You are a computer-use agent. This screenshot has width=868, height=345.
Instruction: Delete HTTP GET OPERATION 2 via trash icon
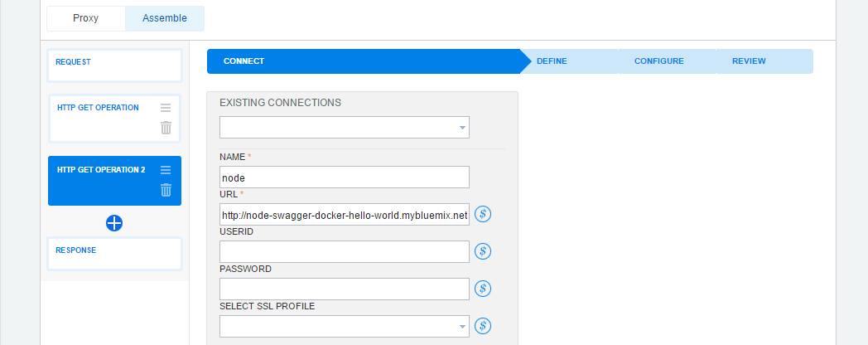point(166,190)
